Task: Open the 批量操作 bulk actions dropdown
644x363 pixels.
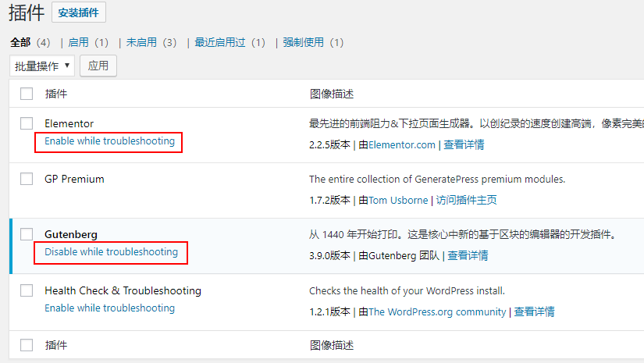Action: pos(42,66)
